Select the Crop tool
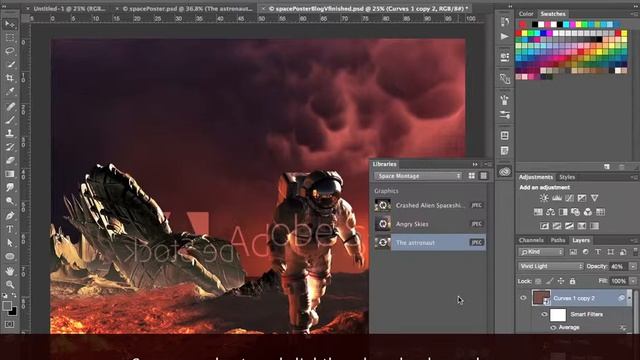The image size is (640, 360). tap(10, 78)
